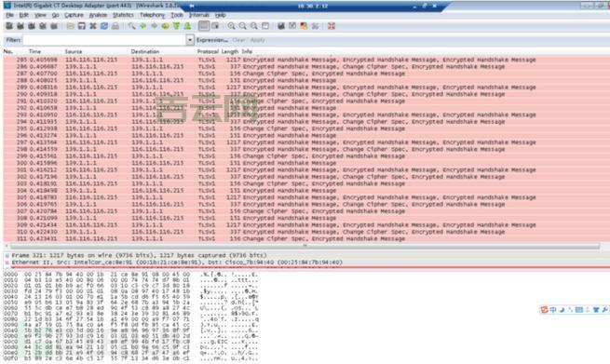Image resolution: width=610 pixels, height=364 pixels.
Task: Click the packet list horizontal scrollbar
Action: click(305, 246)
